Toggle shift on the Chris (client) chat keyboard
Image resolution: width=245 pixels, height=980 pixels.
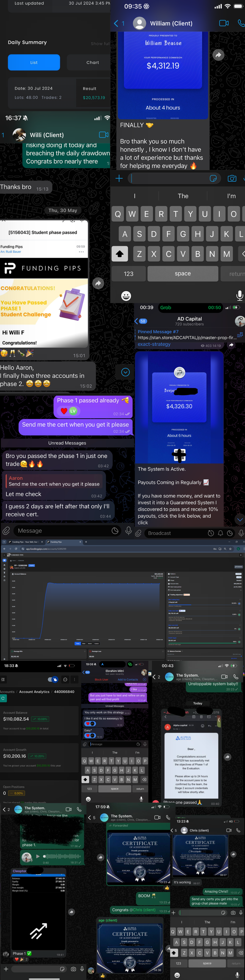174,953
